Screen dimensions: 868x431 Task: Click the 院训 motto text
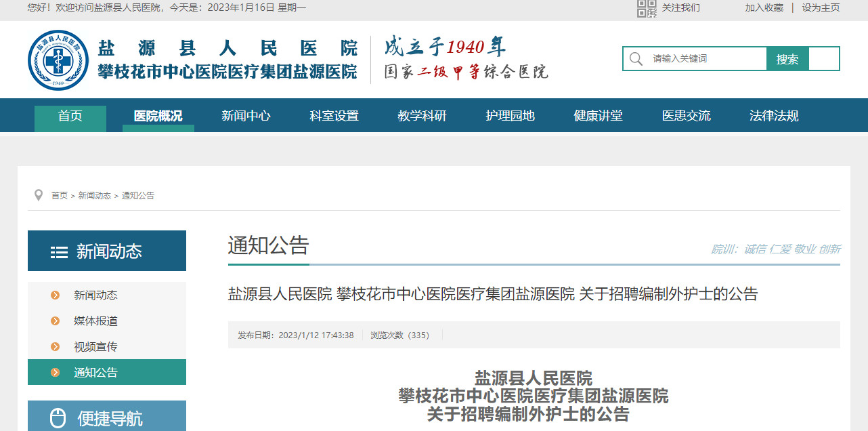[775, 249]
